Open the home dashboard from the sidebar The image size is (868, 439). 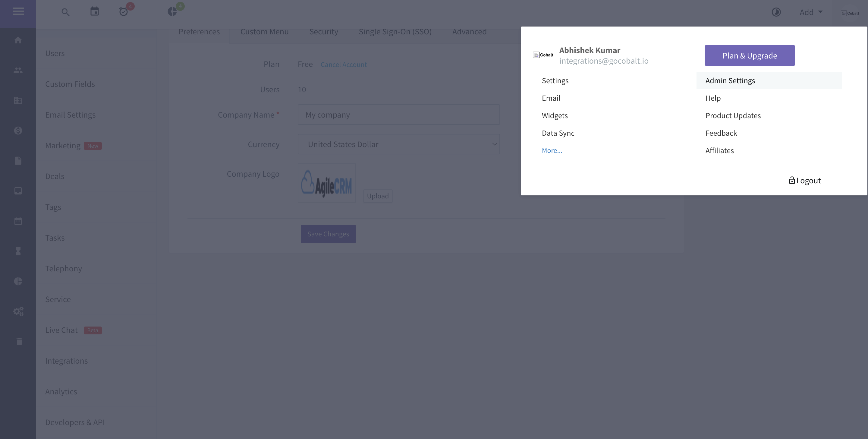tap(18, 40)
